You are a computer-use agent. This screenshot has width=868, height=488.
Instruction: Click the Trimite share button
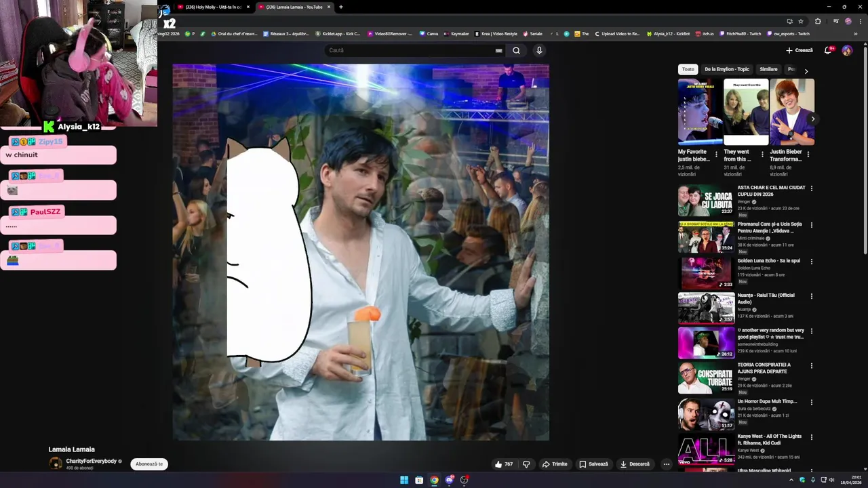555,464
